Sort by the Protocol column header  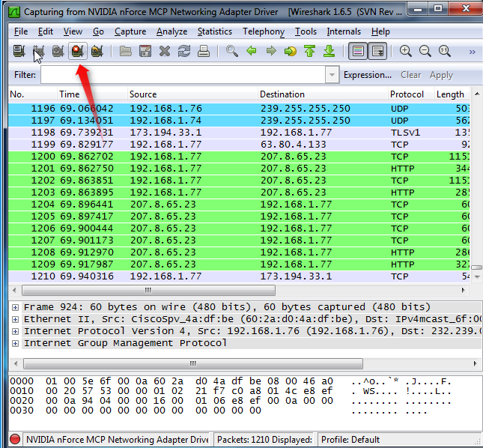coord(411,94)
